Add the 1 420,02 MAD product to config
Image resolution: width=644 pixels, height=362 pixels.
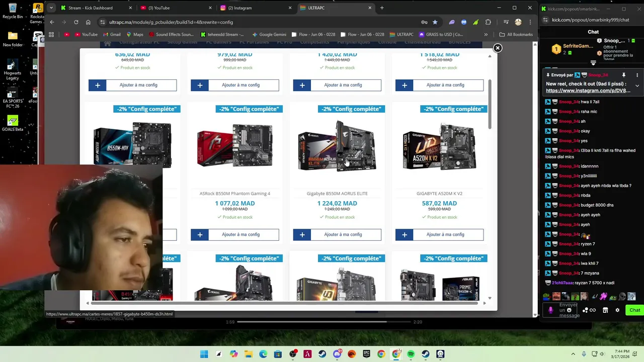337,85
